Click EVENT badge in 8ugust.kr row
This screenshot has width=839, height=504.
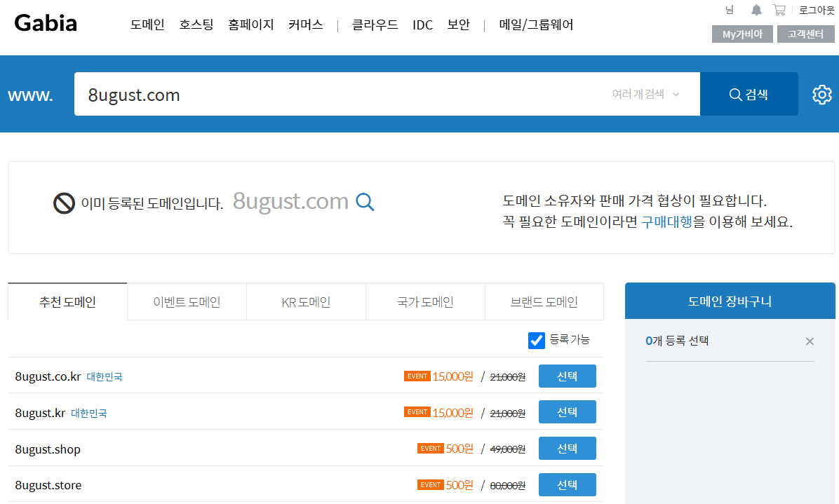pyautogui.click(x=417, y=412)
